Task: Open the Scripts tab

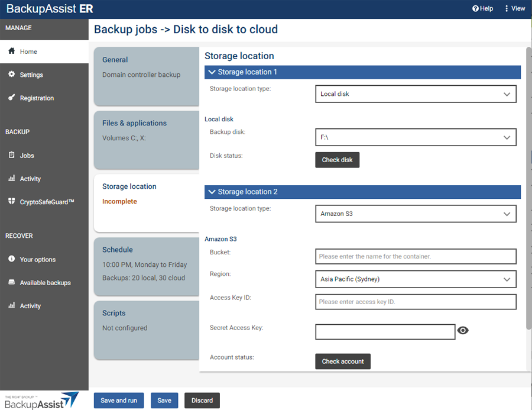Action: [x=147, y=330]
